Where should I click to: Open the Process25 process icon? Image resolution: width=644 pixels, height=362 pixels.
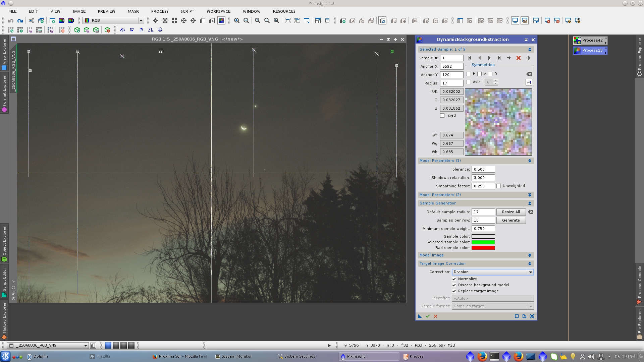click(590, 50)
